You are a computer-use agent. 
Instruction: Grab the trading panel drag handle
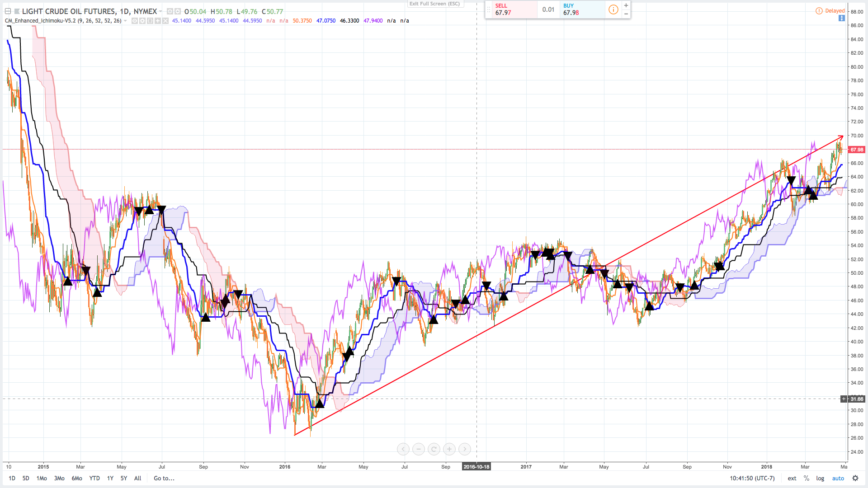pos(489,9)
